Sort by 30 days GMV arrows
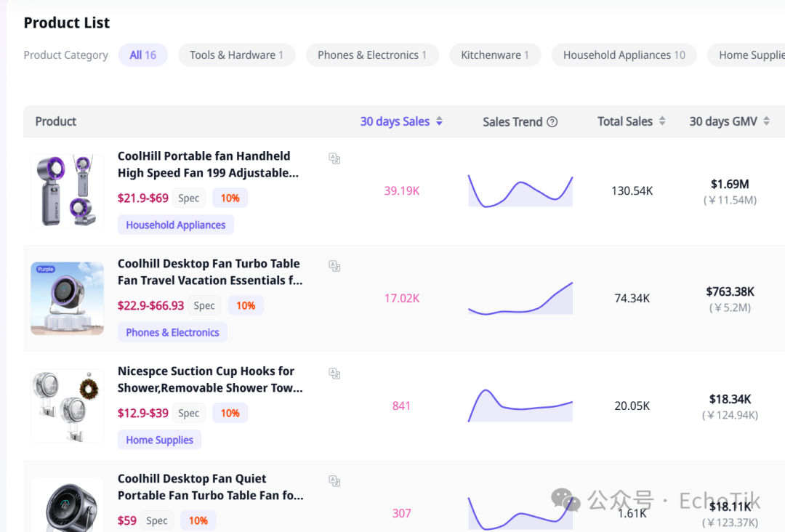 (767, 121)
